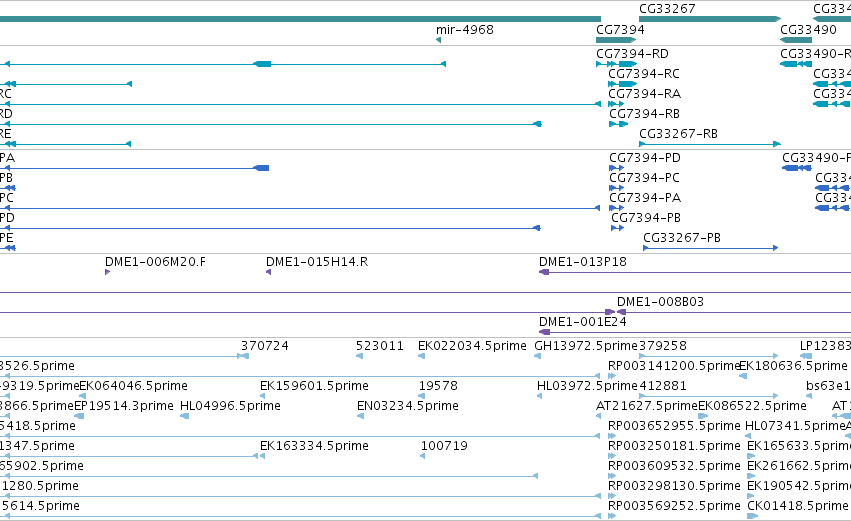
Task: Choose protein CG7394-PB label
Action: [x=646, y=218]
